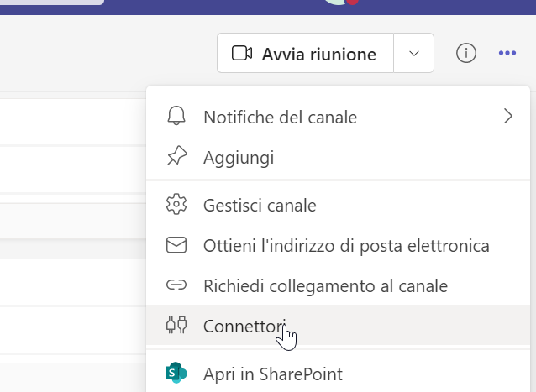Click the chain link icon in menu
The width and height of the screenshot is (536, 392).
coord(176,285)
